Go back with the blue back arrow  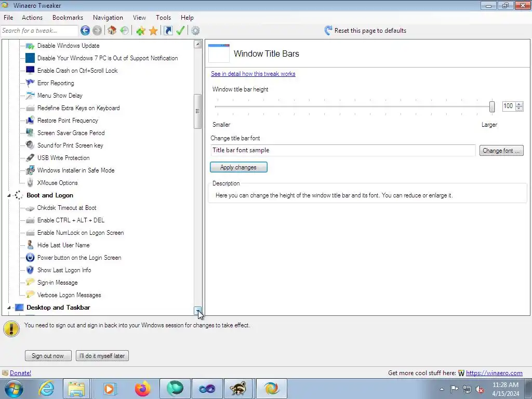pos(85,31)
